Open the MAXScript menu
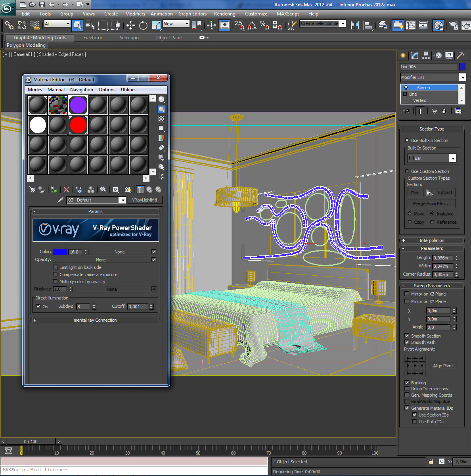Screen dimensions: 471x476 click(x=287, y=13)
